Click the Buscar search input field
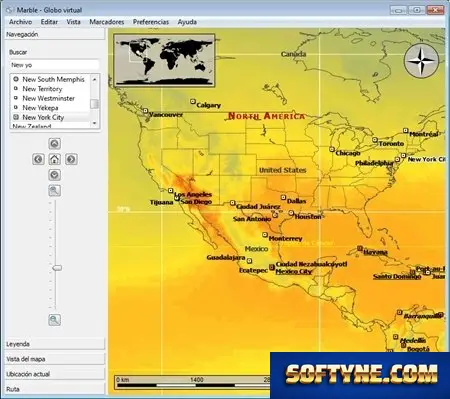450x399 pixels. point(54,65)
